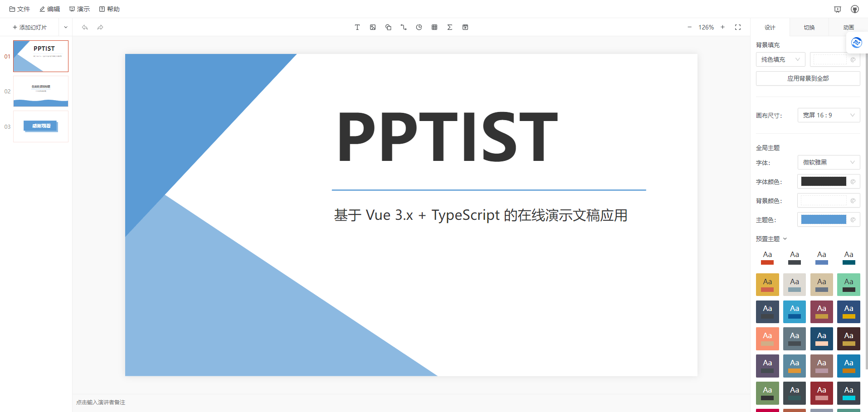Open the GitHub repository link
Screen dimensions: 868x412
click(855, 9)
